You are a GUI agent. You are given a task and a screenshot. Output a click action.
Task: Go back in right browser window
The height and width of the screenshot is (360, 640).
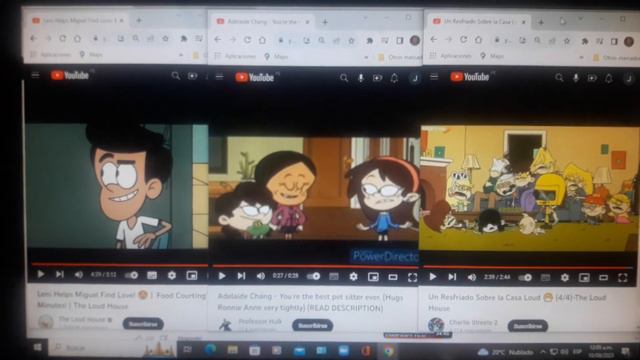coord(433,40)
